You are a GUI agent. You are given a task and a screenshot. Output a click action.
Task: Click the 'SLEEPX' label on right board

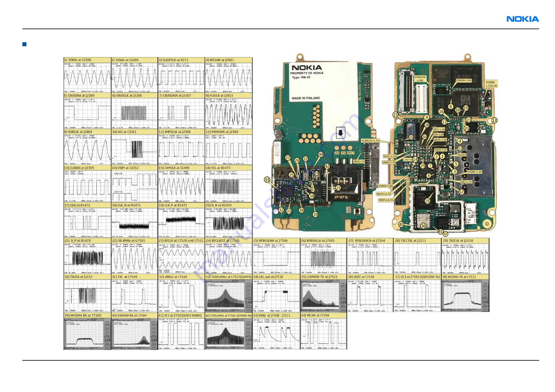click(462, 155)
